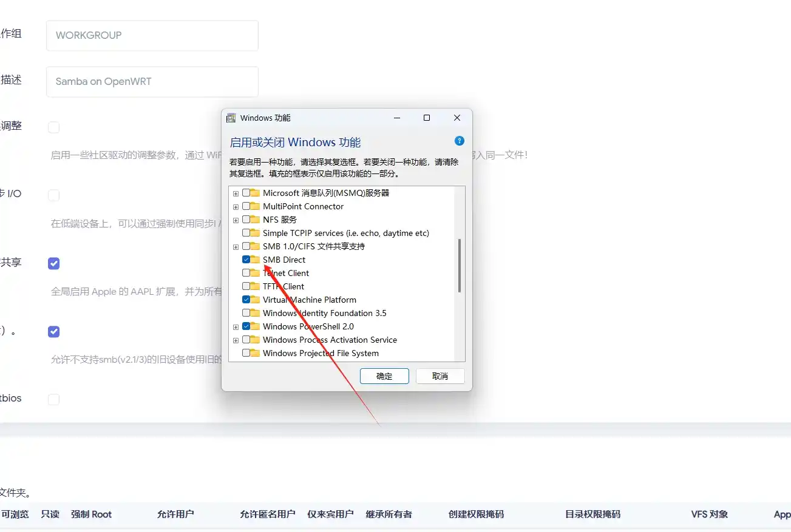
Task: Uncheck the SMB Direct checkbox
Action: [x=246, y=260]
